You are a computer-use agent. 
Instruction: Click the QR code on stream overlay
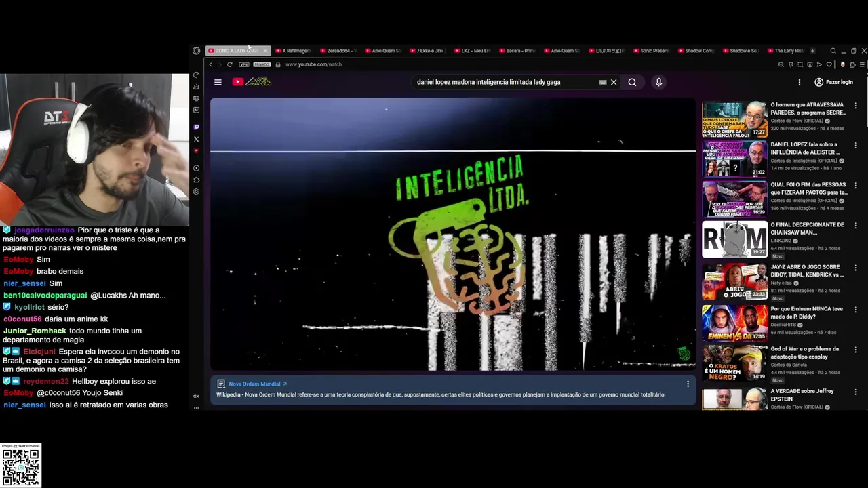point(20,467)
